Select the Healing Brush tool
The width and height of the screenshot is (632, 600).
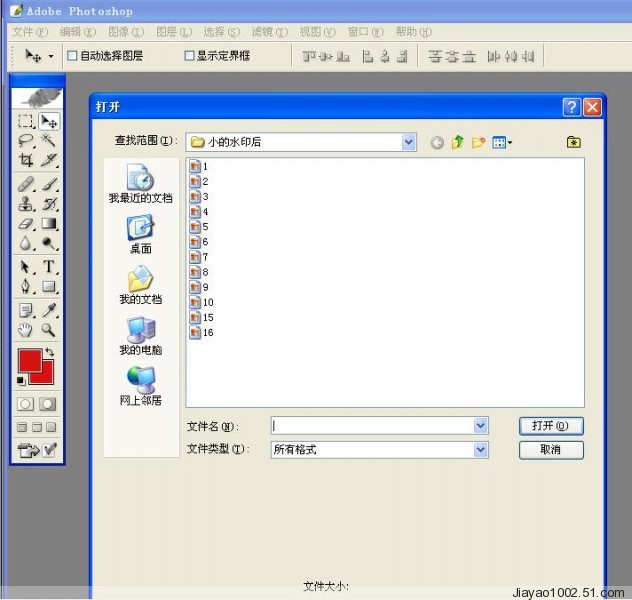(26, 184)
